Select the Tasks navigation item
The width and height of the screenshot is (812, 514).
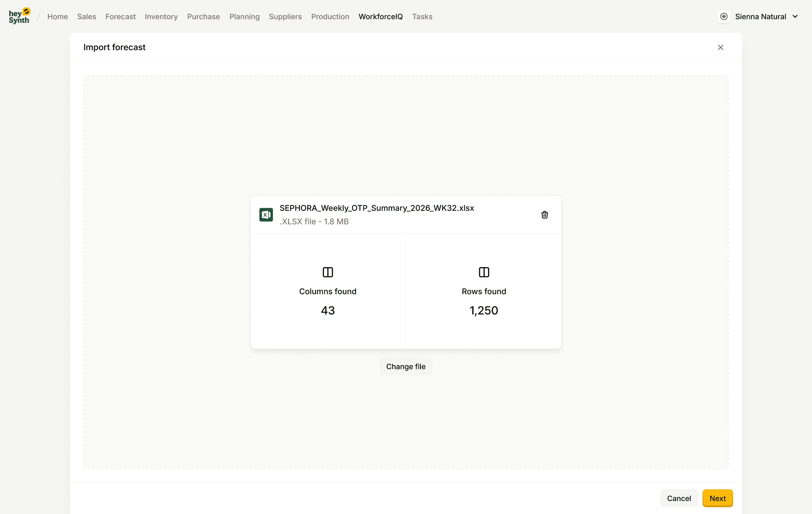pos(422,16)
